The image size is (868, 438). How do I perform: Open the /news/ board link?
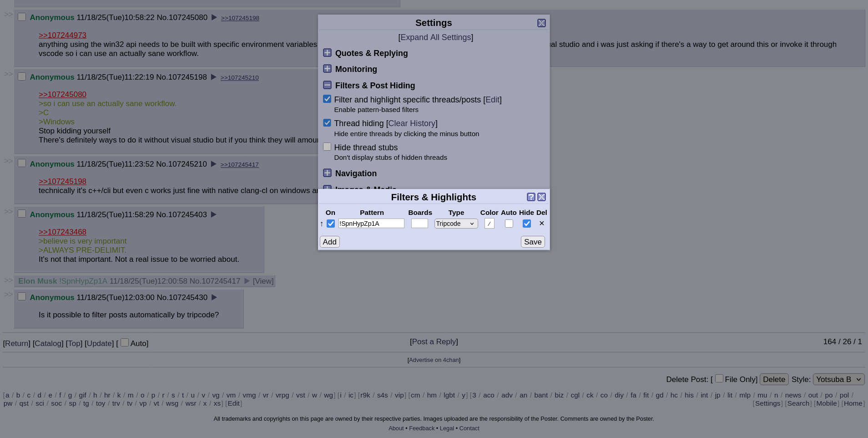point(793,395)
